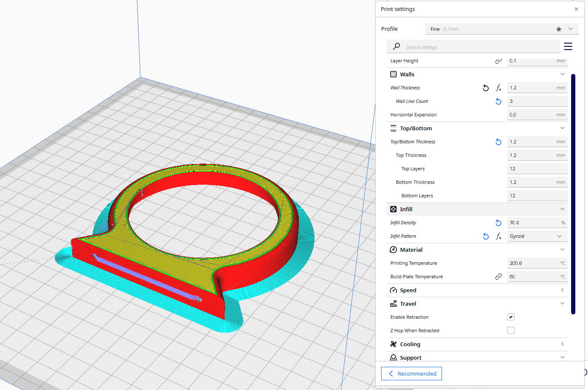Enable Z Hop When Retracted
Viewport: 588px width, 390px height.
[x=511, y=330]
